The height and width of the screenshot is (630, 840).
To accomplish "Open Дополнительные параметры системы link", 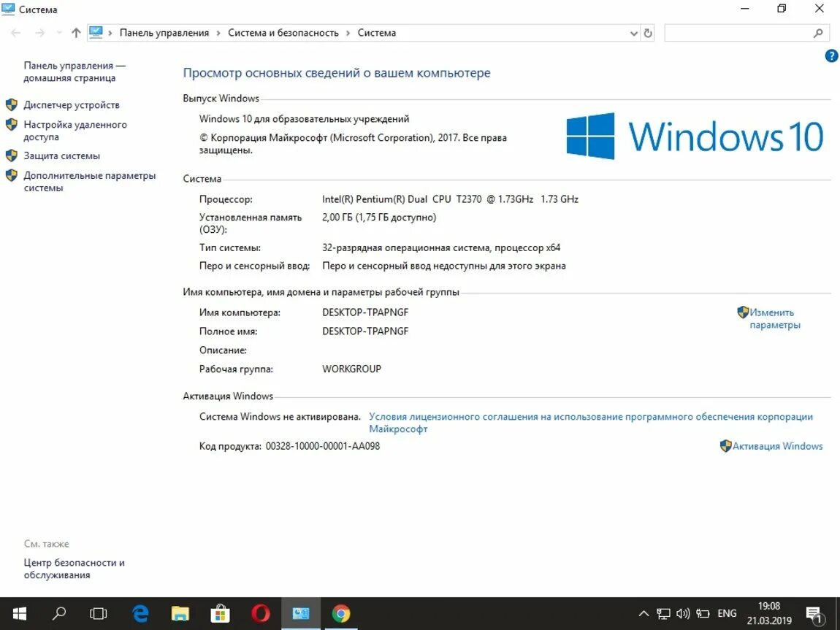I will coord(89,182).
